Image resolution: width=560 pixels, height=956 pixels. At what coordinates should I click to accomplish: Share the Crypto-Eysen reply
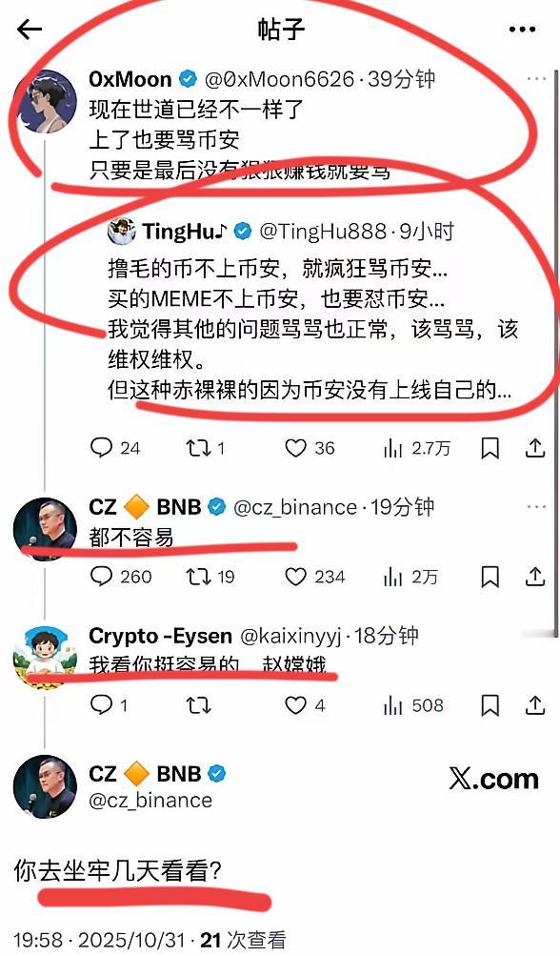[534, 705]
